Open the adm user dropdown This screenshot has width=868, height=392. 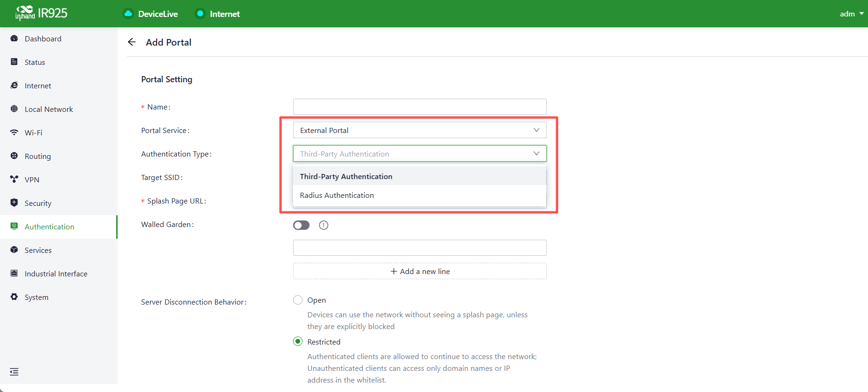[852, 14]
